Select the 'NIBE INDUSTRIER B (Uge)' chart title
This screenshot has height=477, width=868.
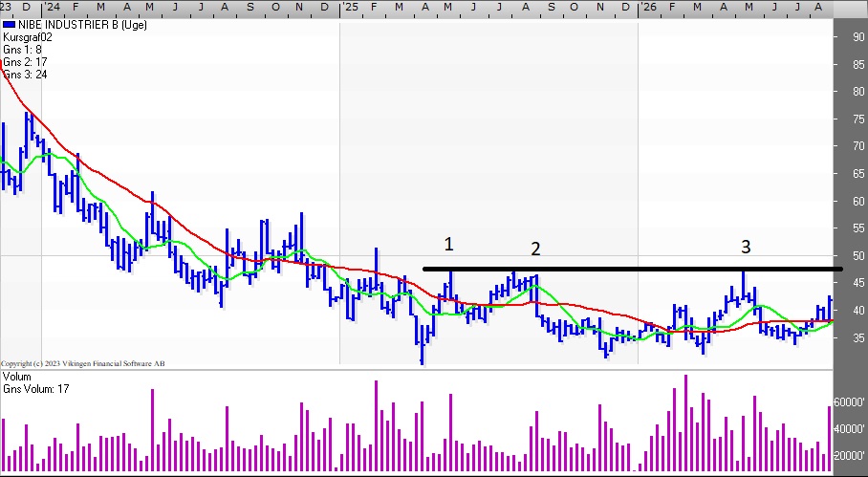coord(82,25)
